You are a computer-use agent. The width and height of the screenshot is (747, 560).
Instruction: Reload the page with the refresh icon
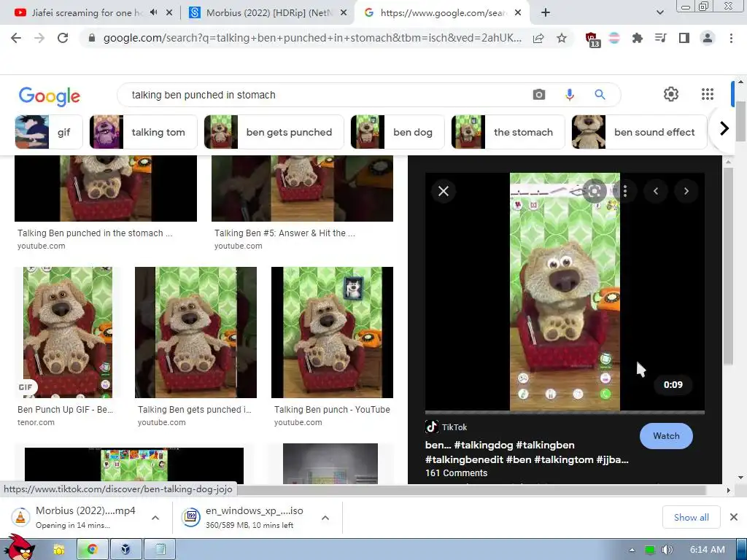[63, 38]
